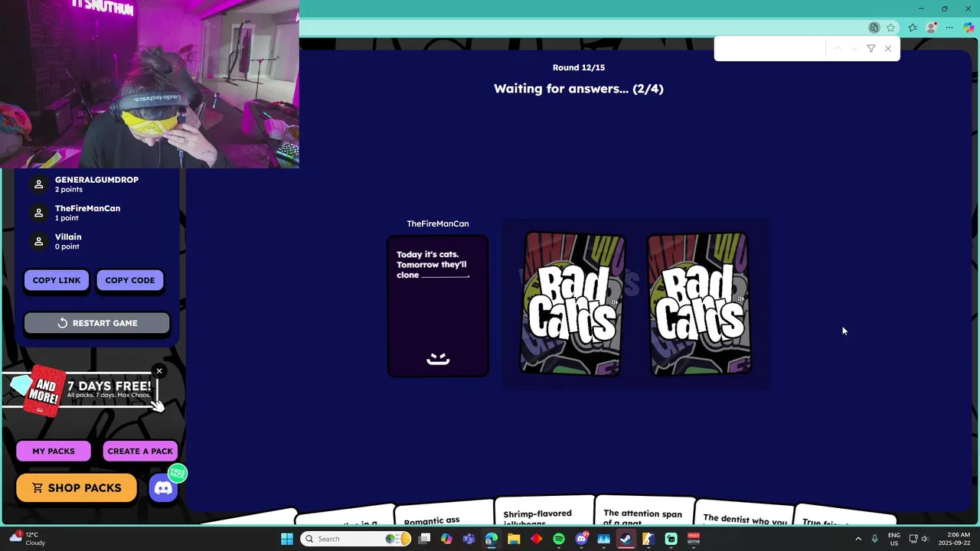Screen dimensions: 980x551
Task: Open the weather widget showing 12°C Cloudy
Action: point(28,539)
